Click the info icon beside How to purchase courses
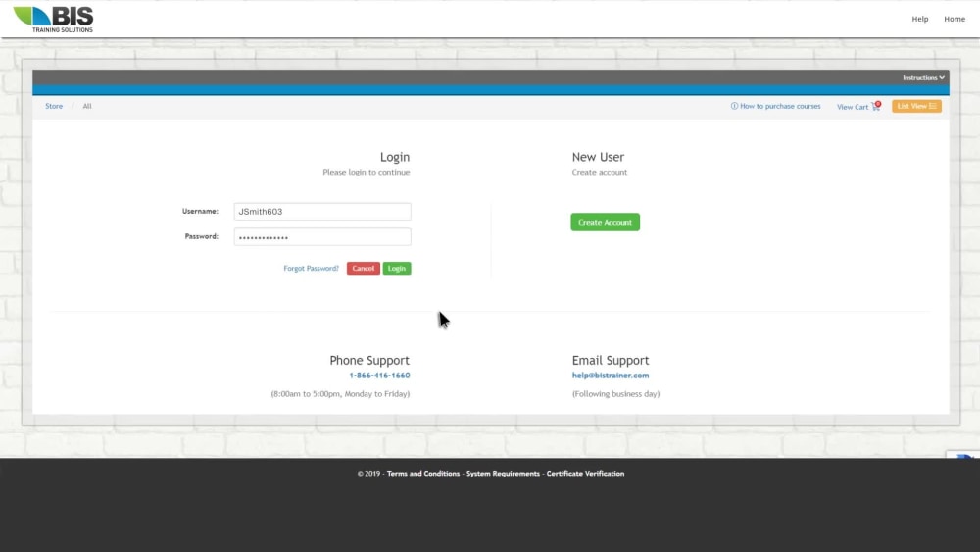Screen dimensions: 980x552 (734, 106)
